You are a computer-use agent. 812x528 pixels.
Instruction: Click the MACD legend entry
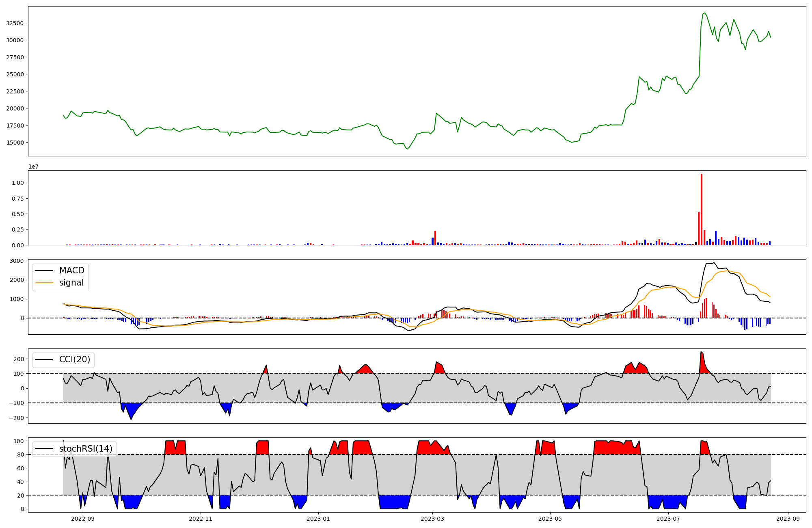click(x=71, y=270)
